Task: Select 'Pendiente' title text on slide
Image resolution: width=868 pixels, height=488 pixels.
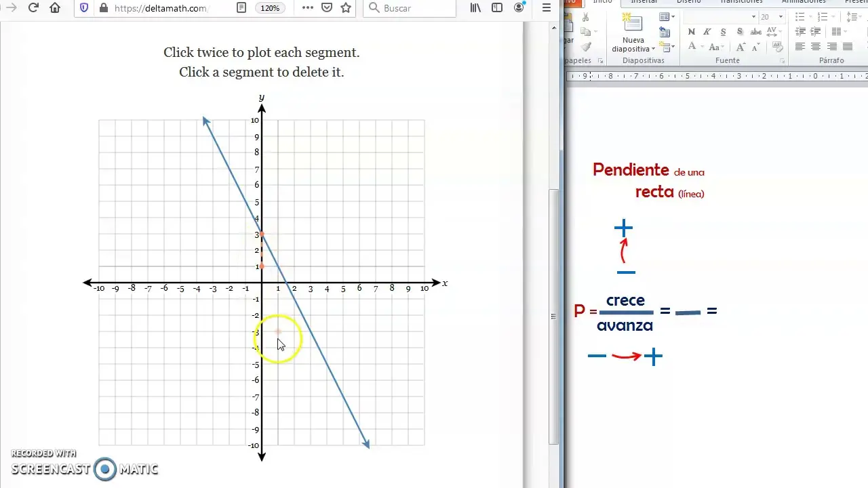Action: pyautogui.click(x=631, y=169)
